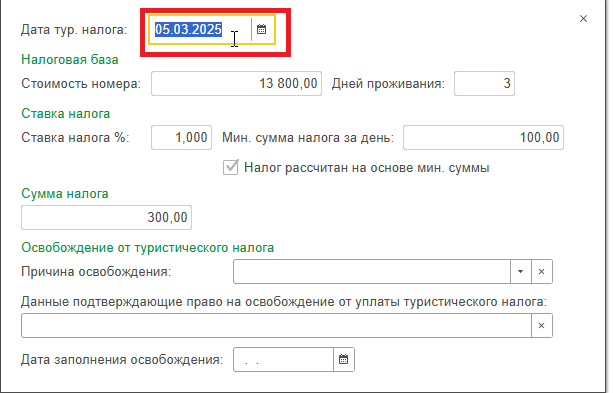The image size is (613, 393).
Task: Click the 'Дата заполнения освобождения:' label
Action: 122,359
